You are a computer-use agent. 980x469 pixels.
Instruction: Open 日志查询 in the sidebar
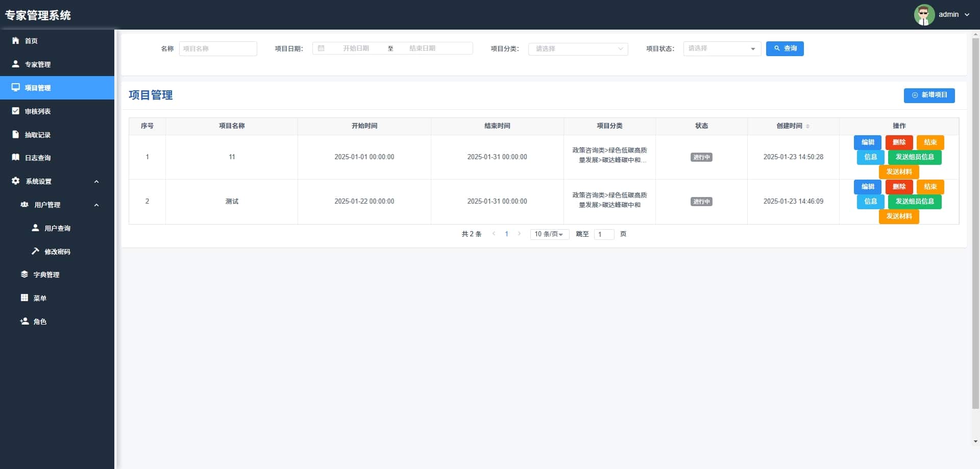coord(57,158)
